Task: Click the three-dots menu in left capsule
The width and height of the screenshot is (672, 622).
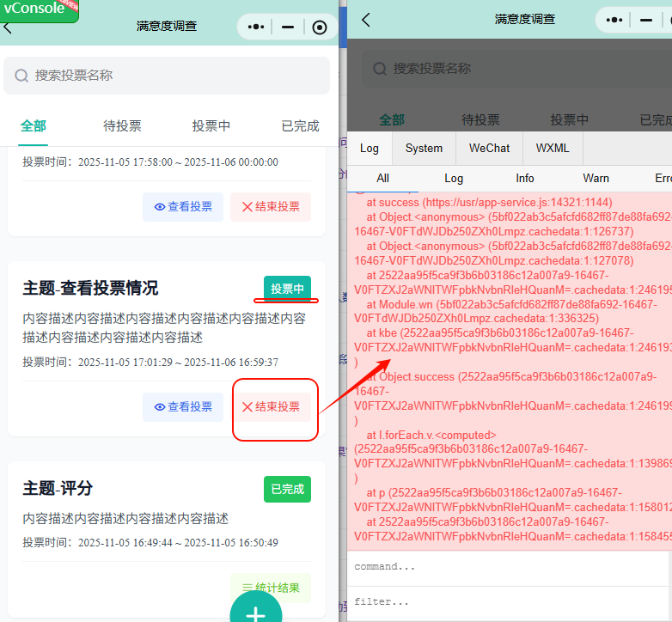Action: tap(256, 27)
